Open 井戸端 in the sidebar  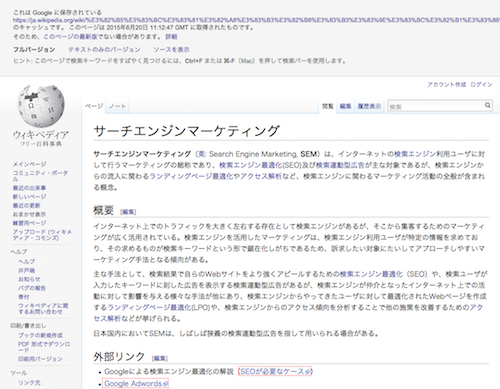click(26, 270)
